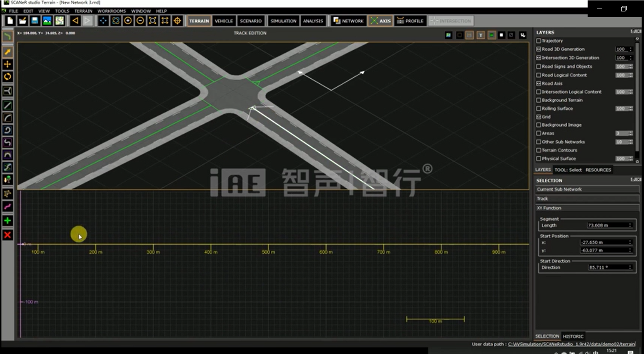Screen dimensions: 644x355
Task: Switch to the RESOURCES tab
Action: click(x=598, y=170)
